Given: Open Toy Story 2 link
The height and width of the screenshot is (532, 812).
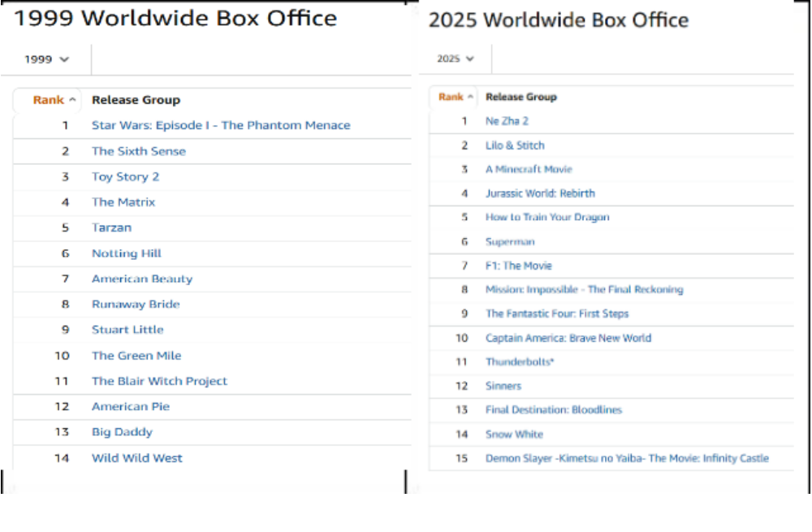Looking at the screenshot, I should tap(125, 177).
